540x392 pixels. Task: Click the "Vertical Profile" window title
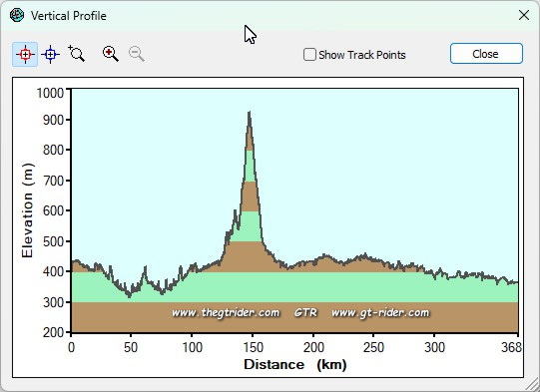[x=68, y=16]
